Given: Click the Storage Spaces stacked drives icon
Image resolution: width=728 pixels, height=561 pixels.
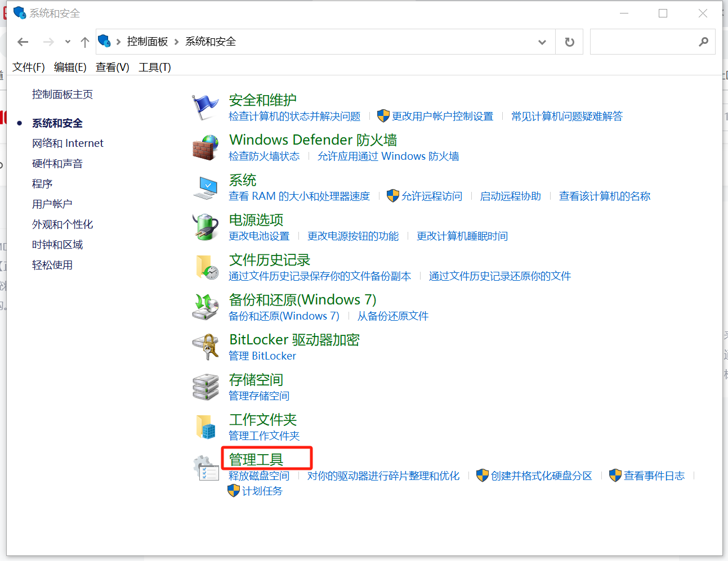Looking at the screenshot, I should (x=205, y=387).
